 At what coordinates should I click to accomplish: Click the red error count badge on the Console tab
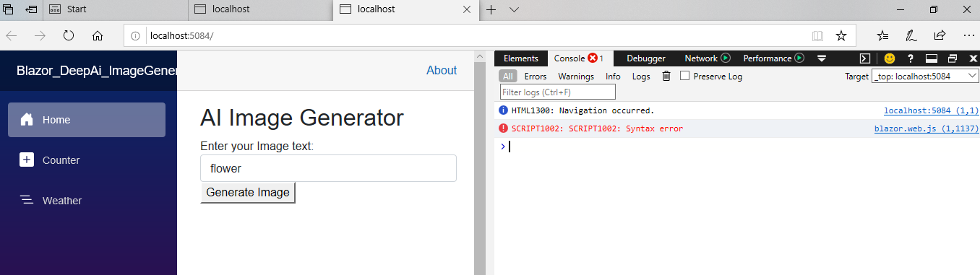pos(593,58)
